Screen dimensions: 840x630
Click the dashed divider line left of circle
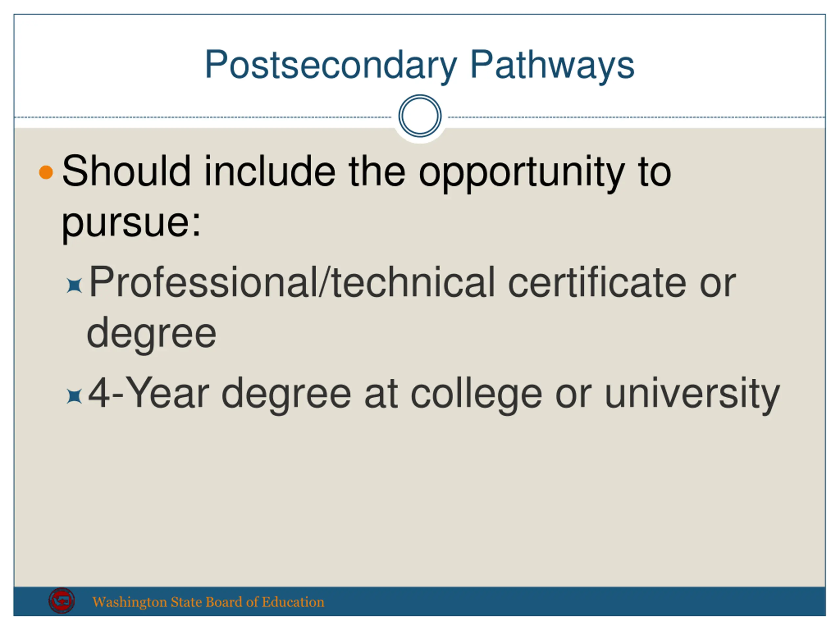(203, 117)
